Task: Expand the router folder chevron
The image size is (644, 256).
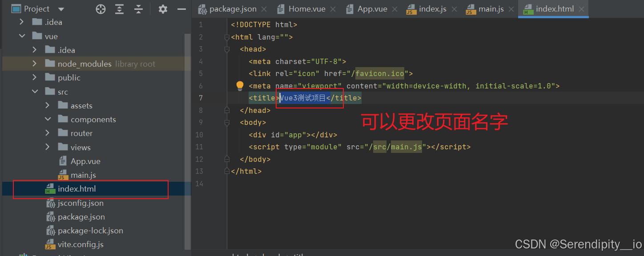Action: coord(48,133)
